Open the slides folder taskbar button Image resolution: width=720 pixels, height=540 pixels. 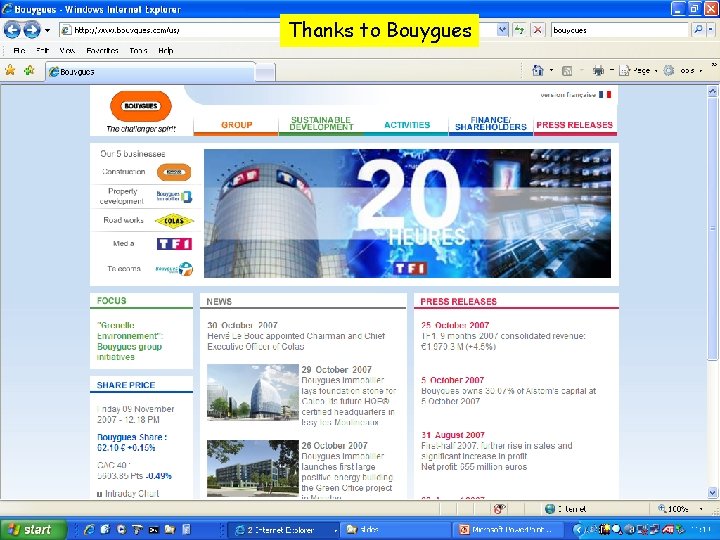tap(396, 530)
